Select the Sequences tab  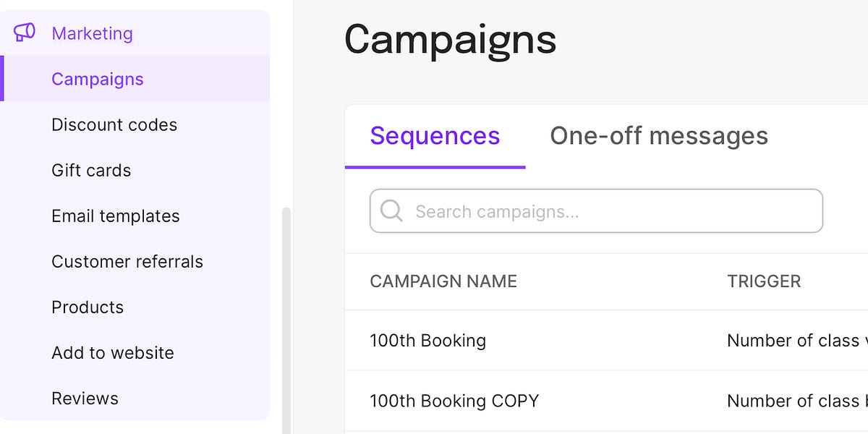(434, 135)
